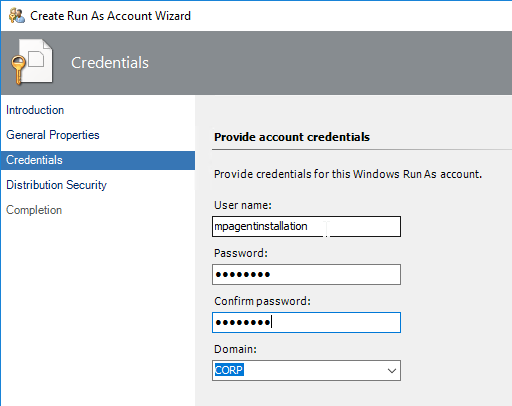Click the key and document Credentials icon
512x406 pixels.
click(32, 62)
